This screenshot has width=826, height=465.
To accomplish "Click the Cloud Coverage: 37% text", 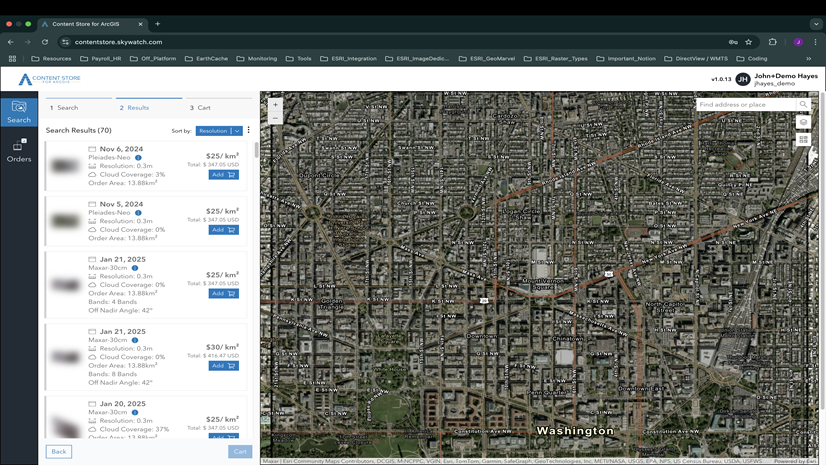I will click(x=134, y=429).
